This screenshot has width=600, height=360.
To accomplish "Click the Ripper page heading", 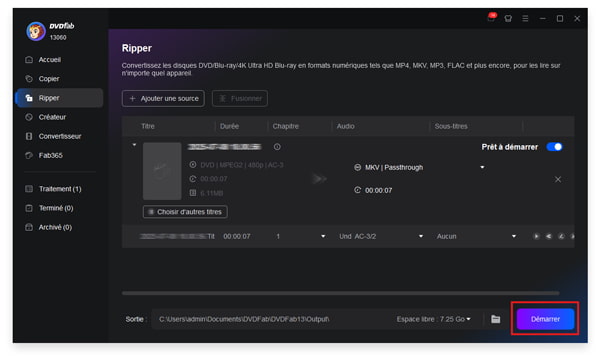I will coord(137,48).
